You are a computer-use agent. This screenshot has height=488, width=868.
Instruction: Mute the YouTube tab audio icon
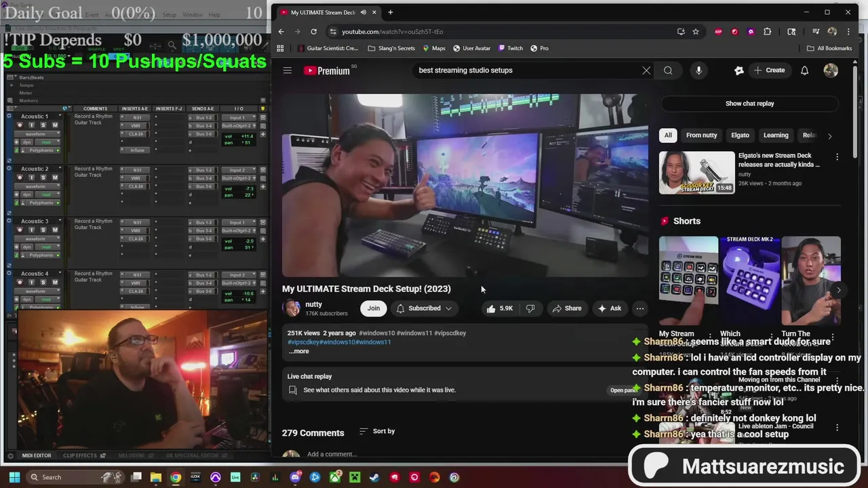pyautogui.click(x=363, y=12)
